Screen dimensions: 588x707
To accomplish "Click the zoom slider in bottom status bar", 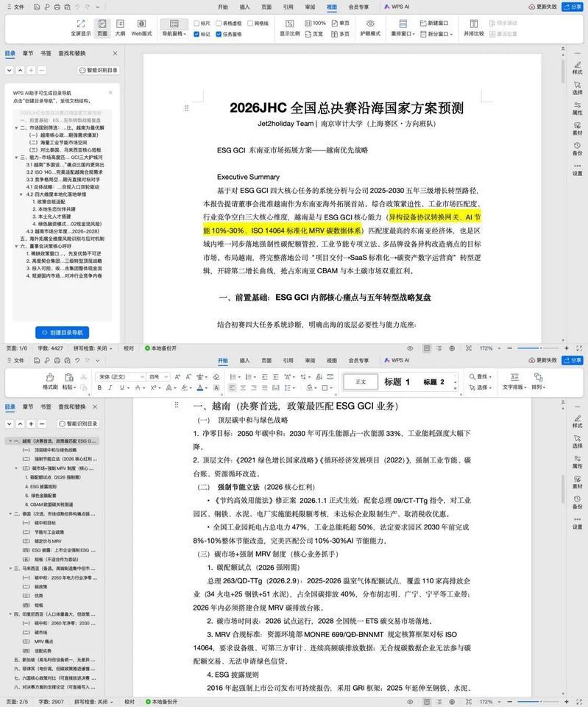I will point(536,702).
